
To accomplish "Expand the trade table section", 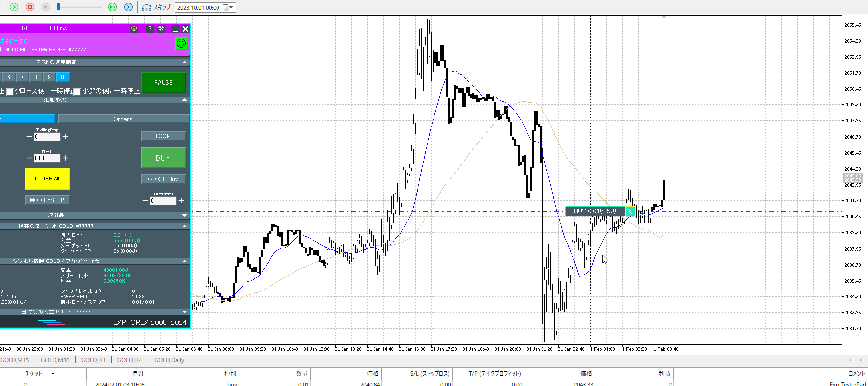I will [x=185, y=215].
